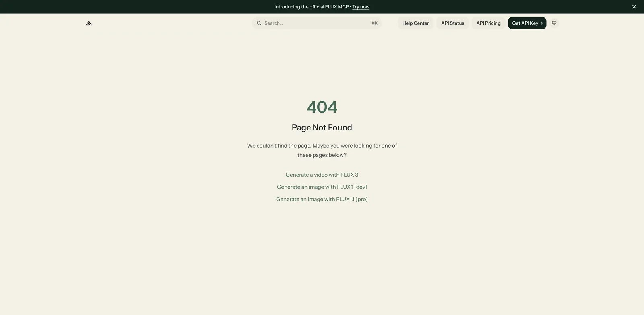
Task: Click the site logo in the header
Action: click(x=89, y=23)
